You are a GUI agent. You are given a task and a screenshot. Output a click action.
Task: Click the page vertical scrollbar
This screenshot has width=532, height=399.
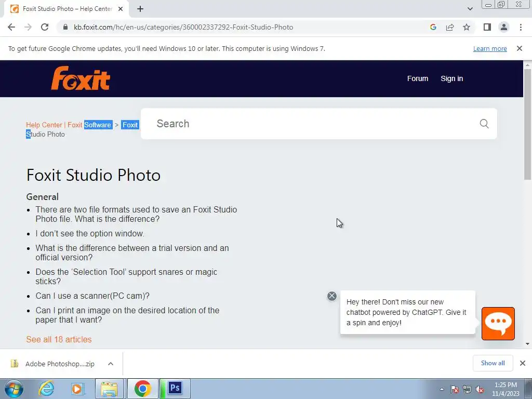click(528, 124)
